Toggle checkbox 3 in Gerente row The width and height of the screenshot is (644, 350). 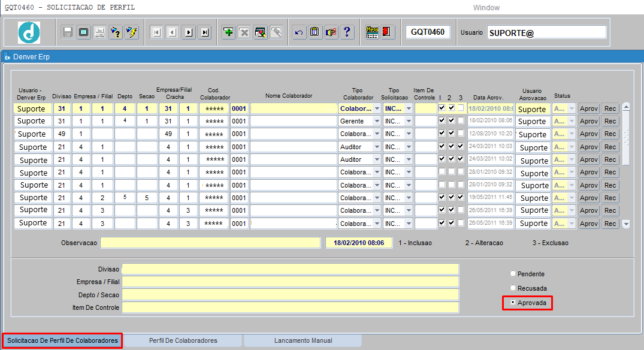461,120
